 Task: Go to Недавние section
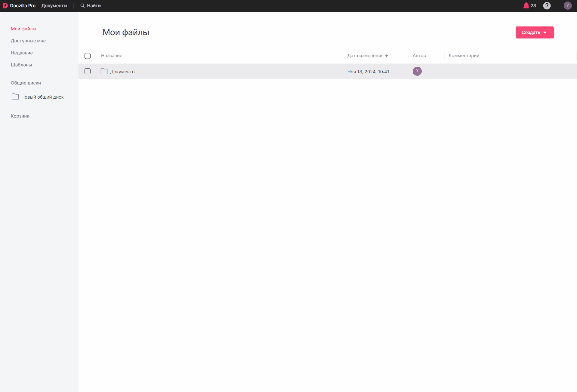[22, 53]
